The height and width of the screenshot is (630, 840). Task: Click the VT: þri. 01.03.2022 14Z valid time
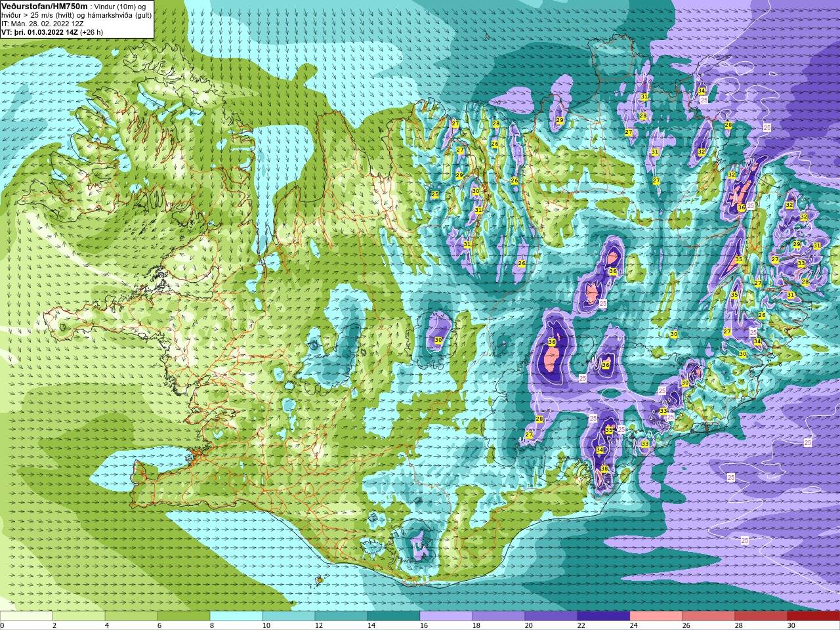39,31
